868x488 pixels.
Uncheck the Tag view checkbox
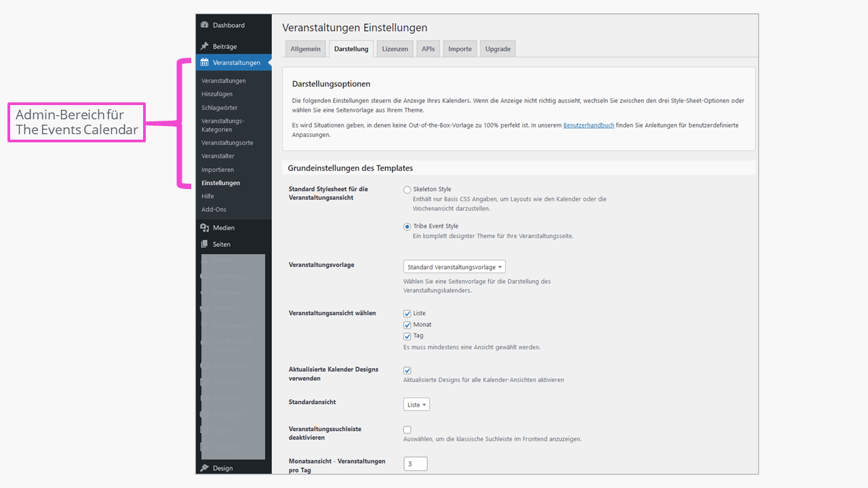[x=408, y=335]
